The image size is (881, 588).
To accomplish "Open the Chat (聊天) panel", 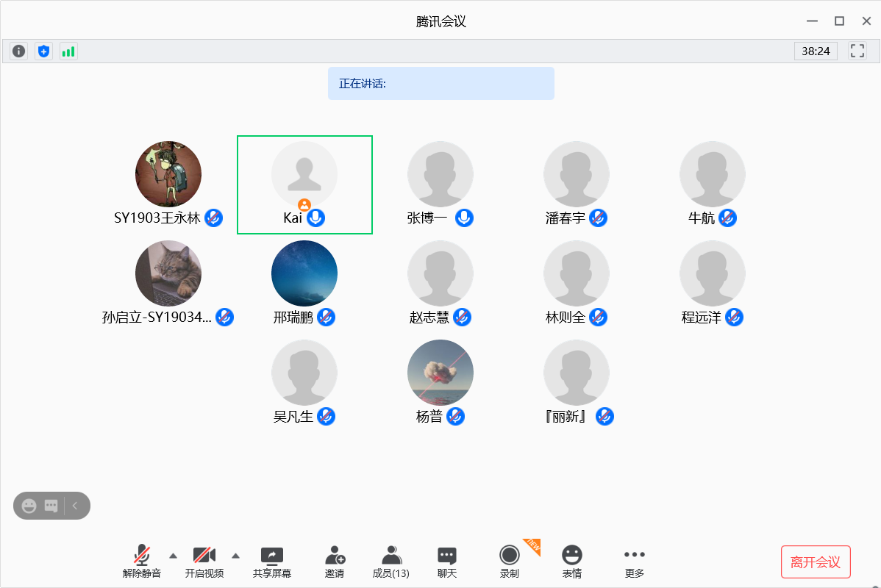I will pyautogui.click(x=447, y=562).
